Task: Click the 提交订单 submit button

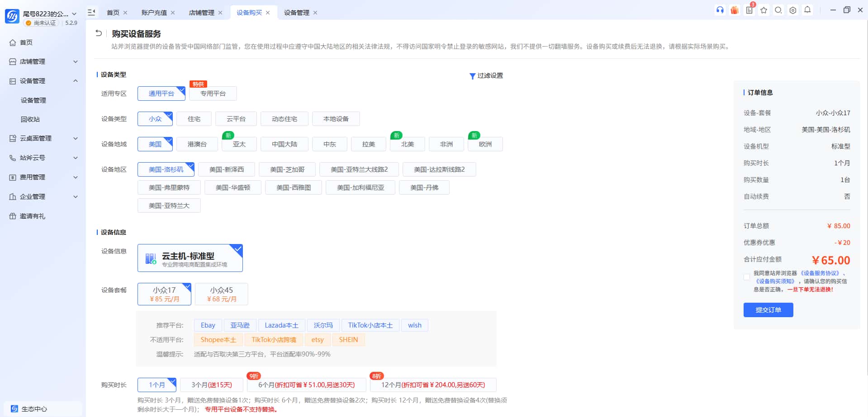Action: [768, 310]
